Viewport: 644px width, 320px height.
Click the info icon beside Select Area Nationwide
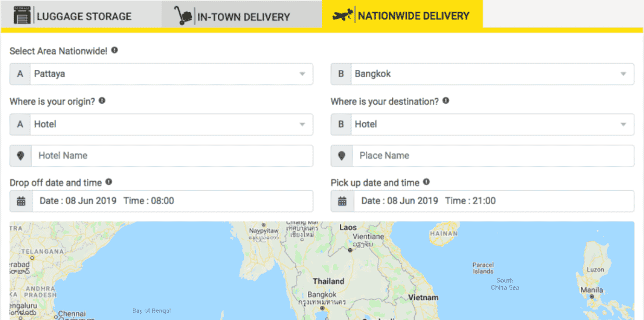[x=114, y=51]
